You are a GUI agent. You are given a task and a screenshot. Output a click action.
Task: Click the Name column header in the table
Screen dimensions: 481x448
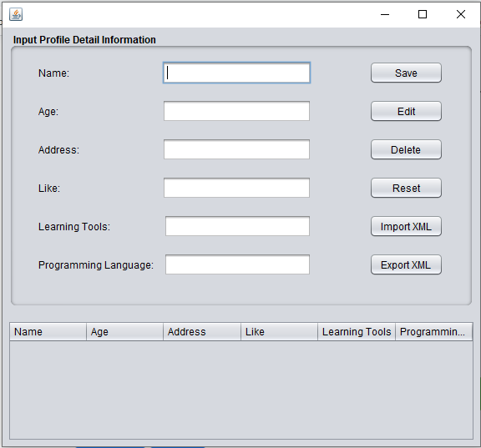tap(48, 331)
